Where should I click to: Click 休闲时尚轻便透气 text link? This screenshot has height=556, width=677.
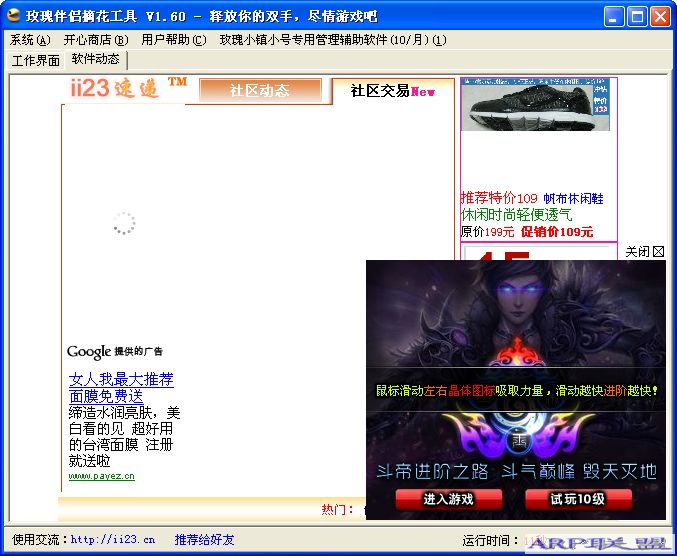[517, 215]
